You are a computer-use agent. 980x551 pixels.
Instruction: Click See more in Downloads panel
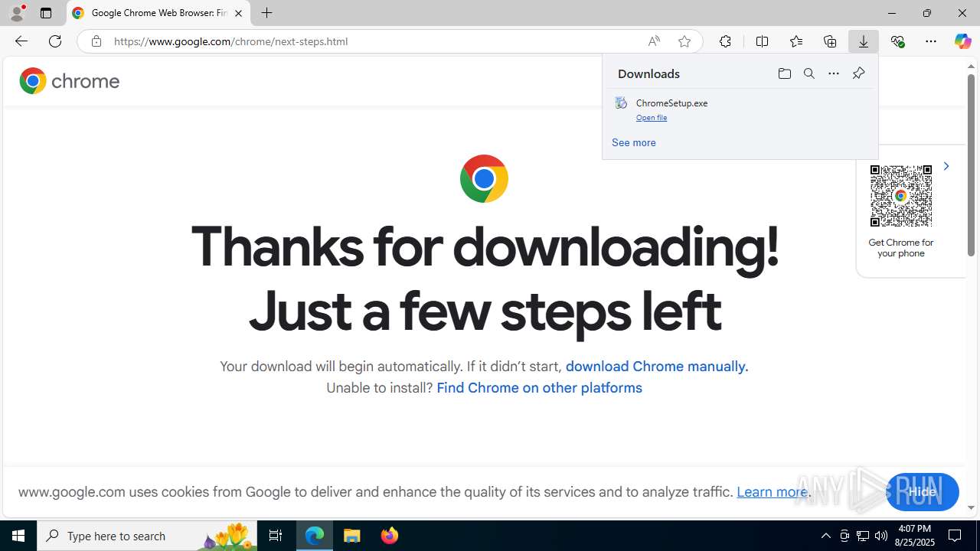tap(634, 142)
